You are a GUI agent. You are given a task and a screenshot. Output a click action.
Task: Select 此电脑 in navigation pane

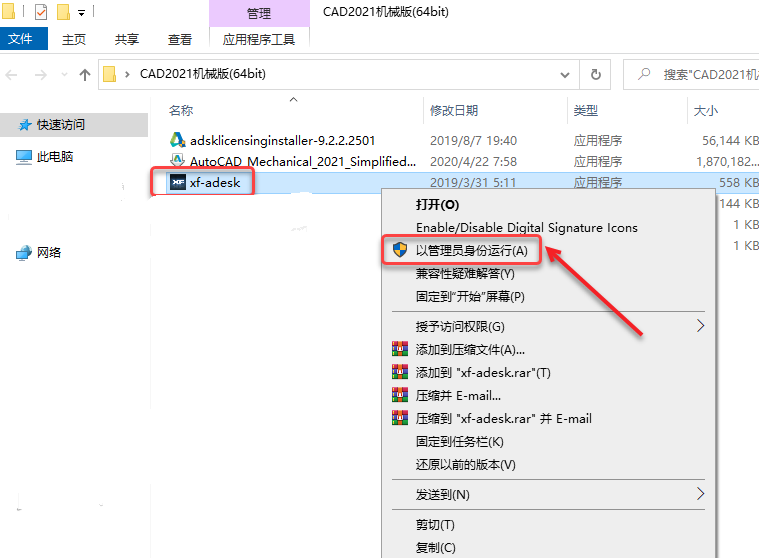[x=55, y=156]
